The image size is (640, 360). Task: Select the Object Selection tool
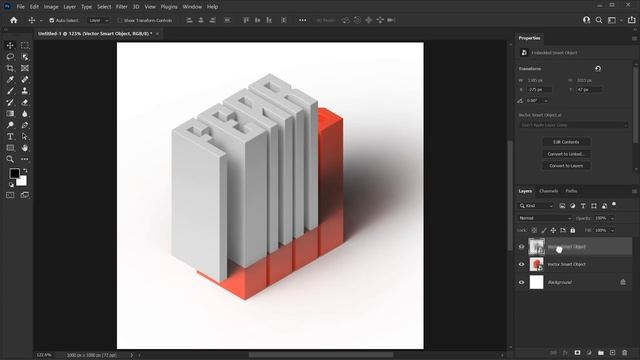click(x=25, y=57)
